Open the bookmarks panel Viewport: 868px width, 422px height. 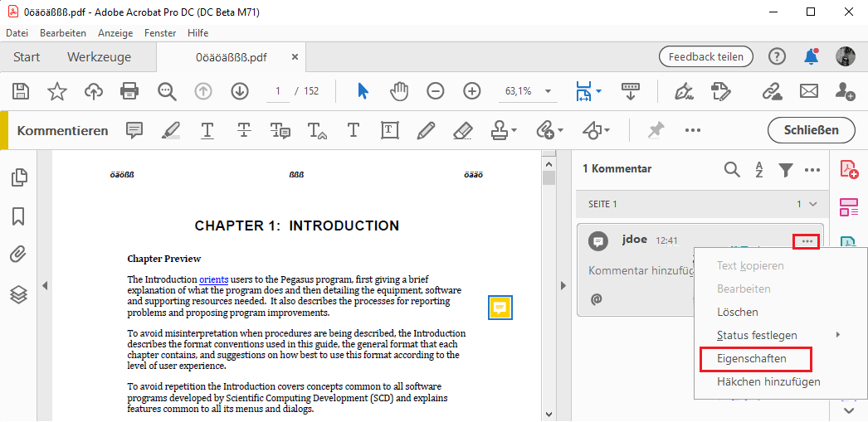tap(18, 216)
